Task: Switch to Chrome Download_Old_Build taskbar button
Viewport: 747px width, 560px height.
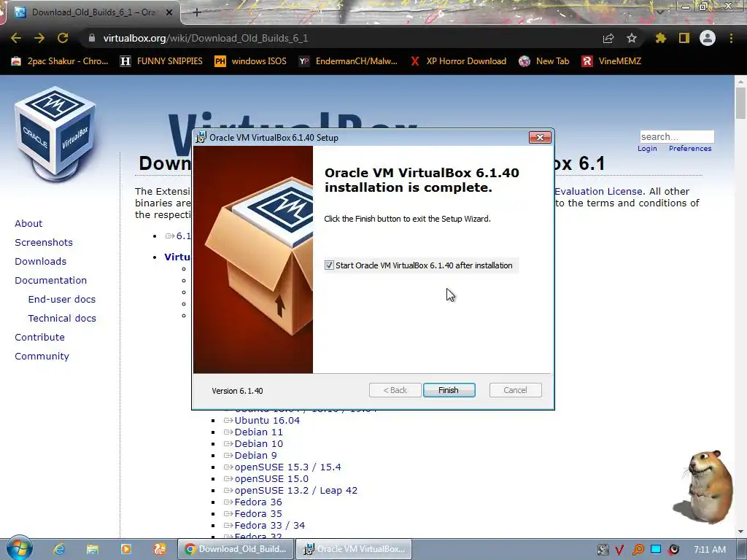Action: coord(236,549)
